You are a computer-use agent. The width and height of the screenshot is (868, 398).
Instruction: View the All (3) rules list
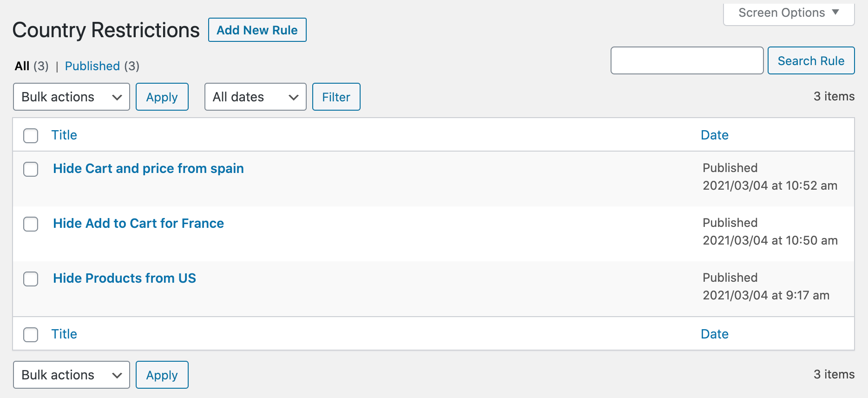click(21, 66)
